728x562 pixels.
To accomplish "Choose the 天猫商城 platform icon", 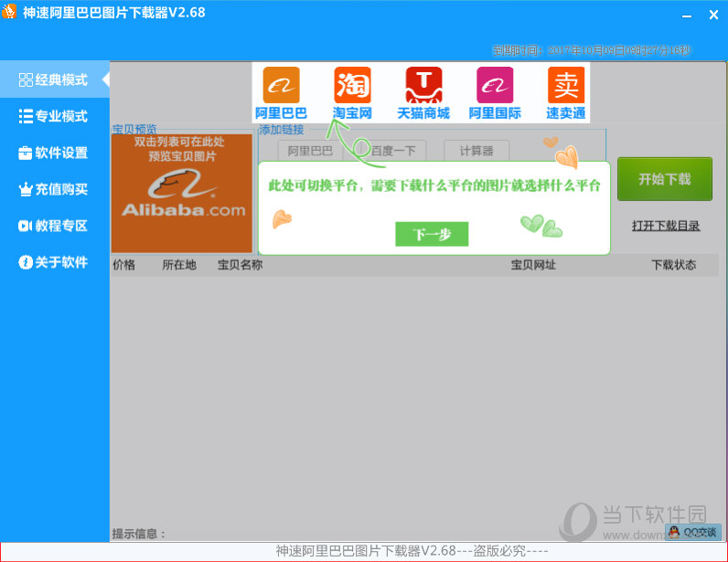I will coord(423,93).
